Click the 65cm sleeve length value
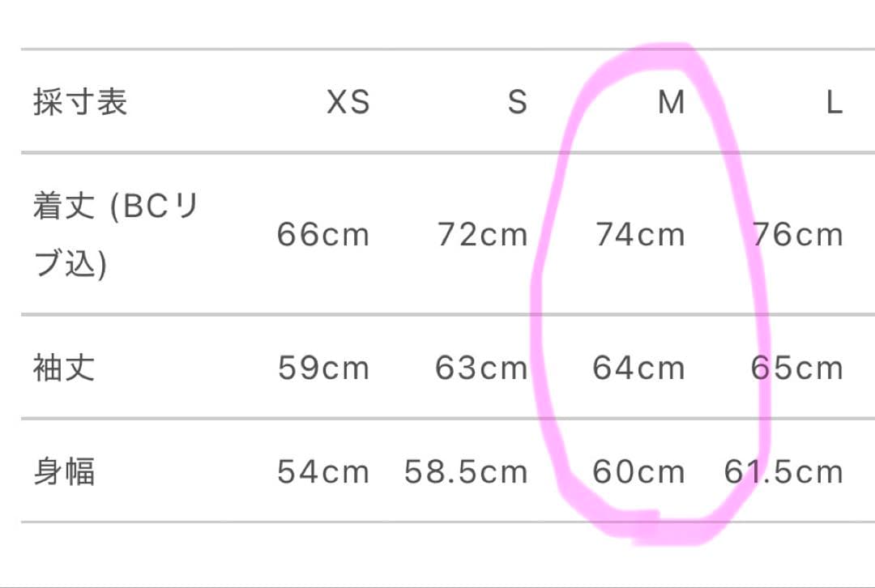This screenshot has width=875, height=588. 797,369
